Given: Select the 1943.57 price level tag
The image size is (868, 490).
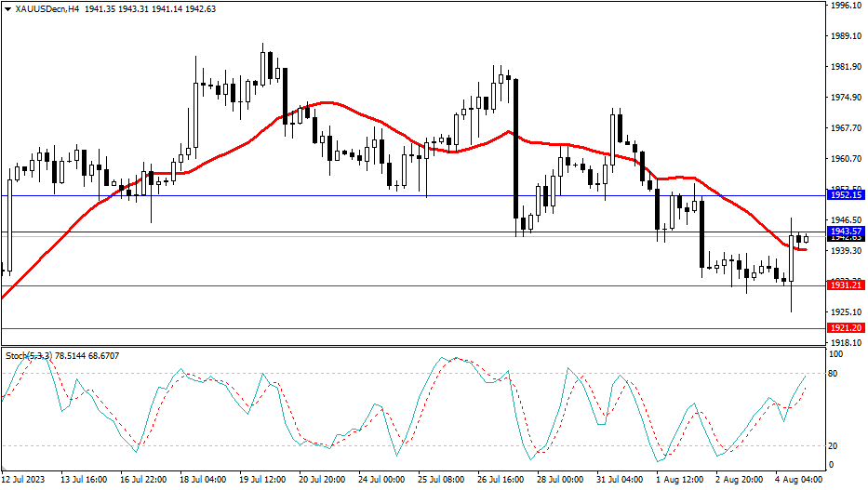Looking at the screenshot, I should 846,231.
